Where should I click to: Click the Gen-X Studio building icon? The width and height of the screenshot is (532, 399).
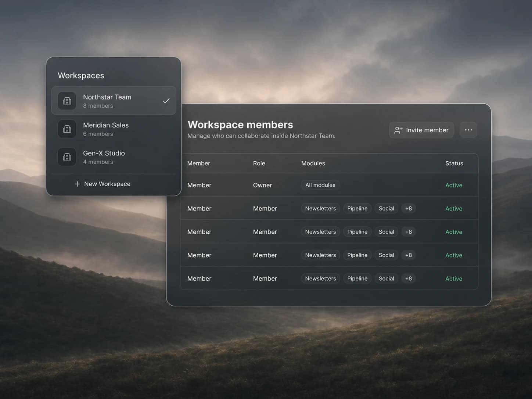(67, 157)
